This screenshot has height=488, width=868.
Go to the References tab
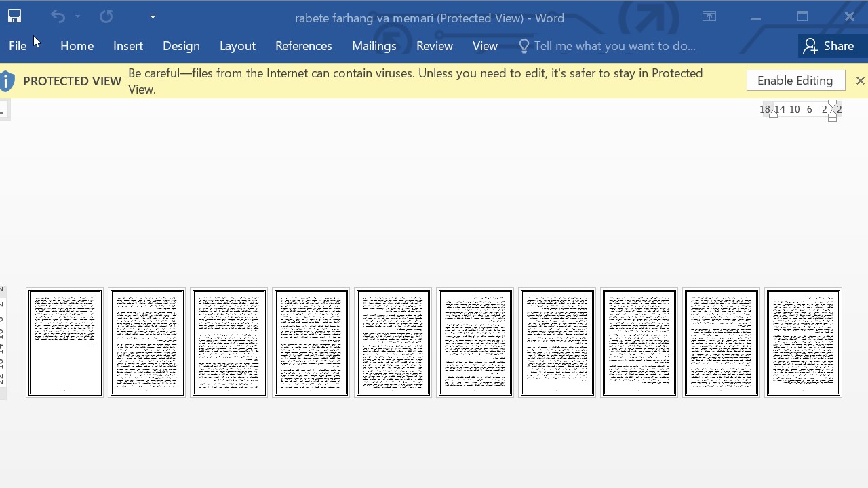coord(303,46)
